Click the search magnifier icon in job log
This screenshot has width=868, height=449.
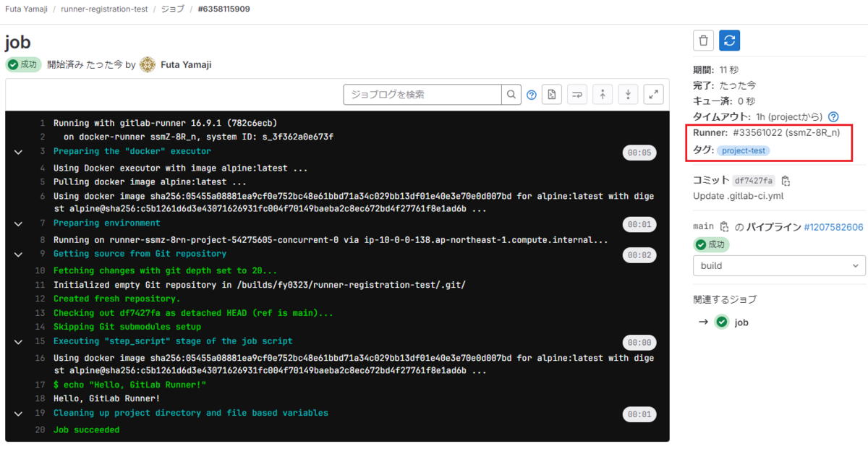point(511,95)
